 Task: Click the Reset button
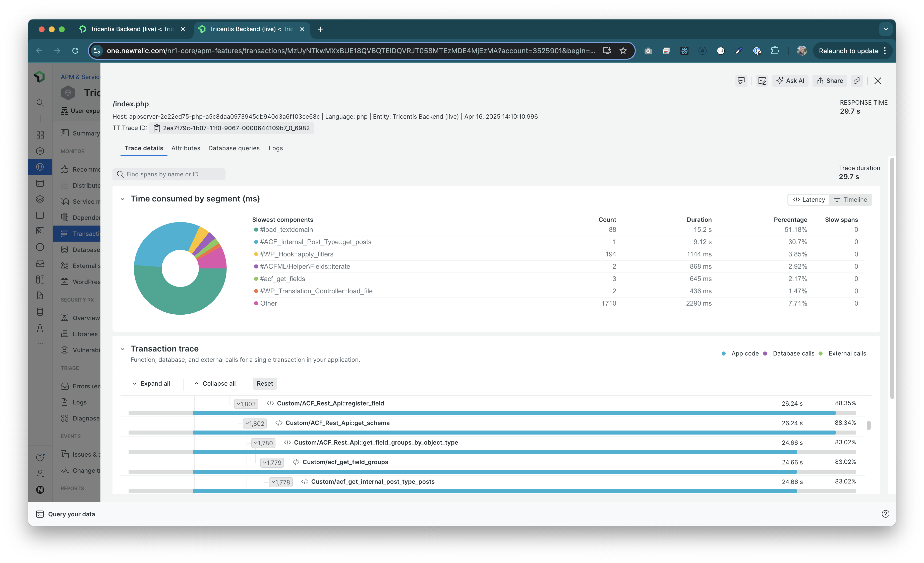pyautogui.click(x=265, y=384)
